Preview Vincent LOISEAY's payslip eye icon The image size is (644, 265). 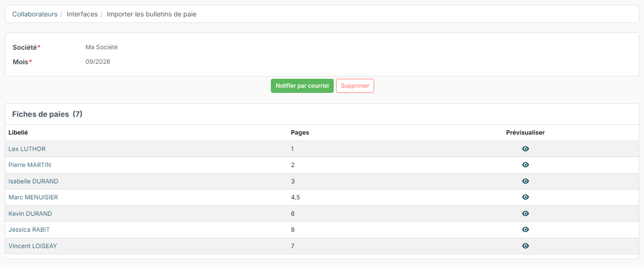click(x=525, y=246)
